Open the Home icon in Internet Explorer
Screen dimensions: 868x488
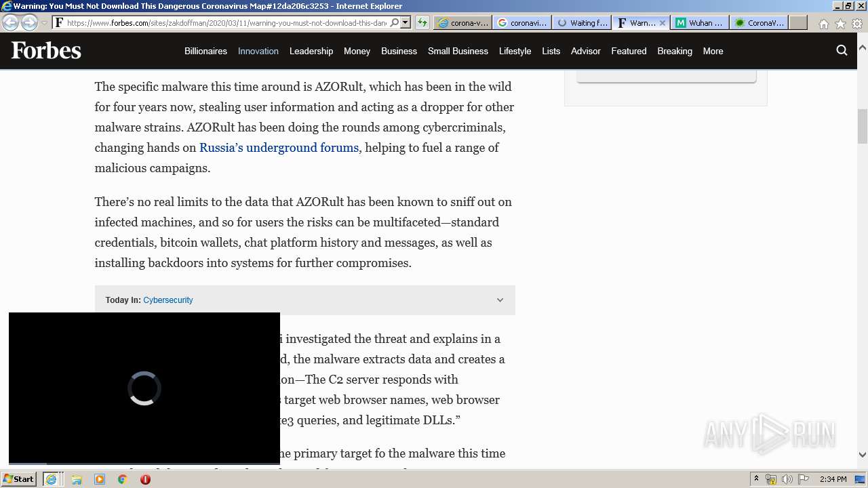tap(823, 24)
